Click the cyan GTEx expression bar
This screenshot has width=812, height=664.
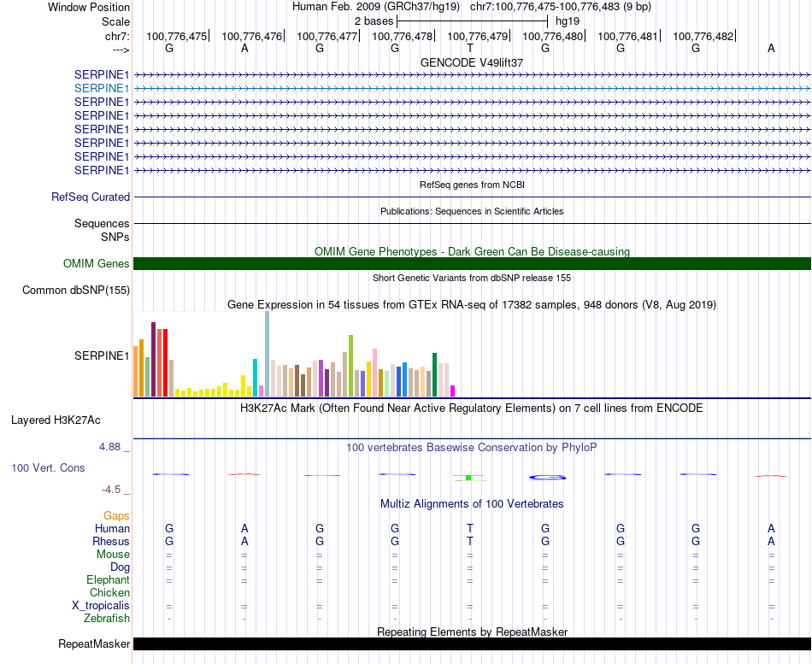point(256,378)
